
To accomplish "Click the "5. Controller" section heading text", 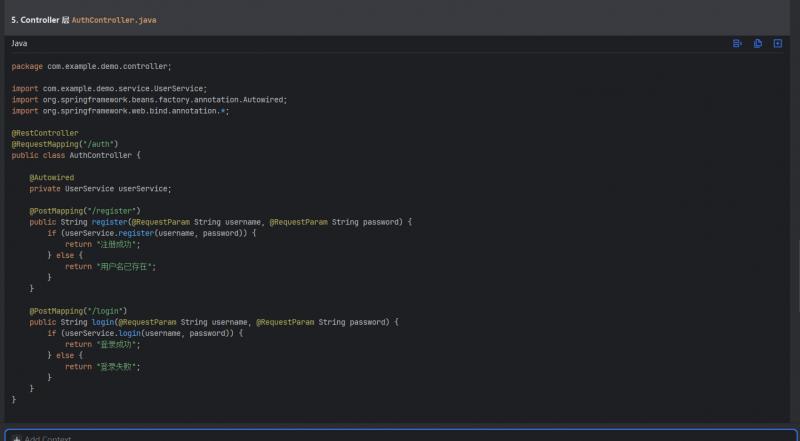I will point(34,20).
